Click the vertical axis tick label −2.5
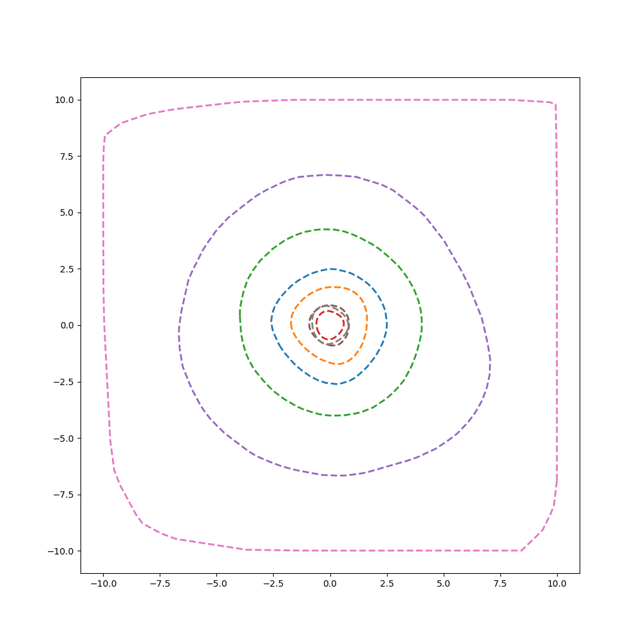This screenshot has height=644, width=644. (x=64, y=382)
